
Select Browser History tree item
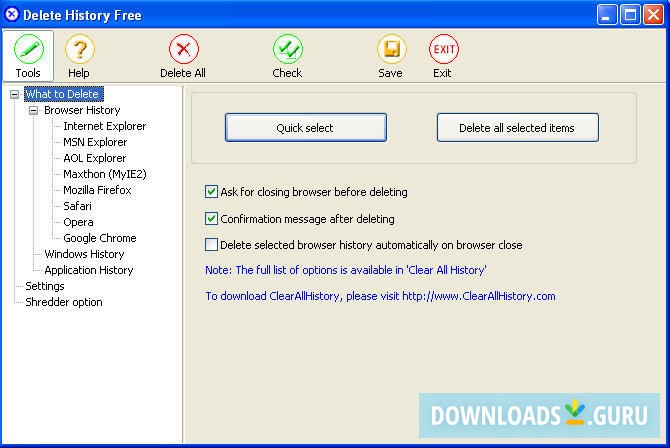click(x=82, y=110)
